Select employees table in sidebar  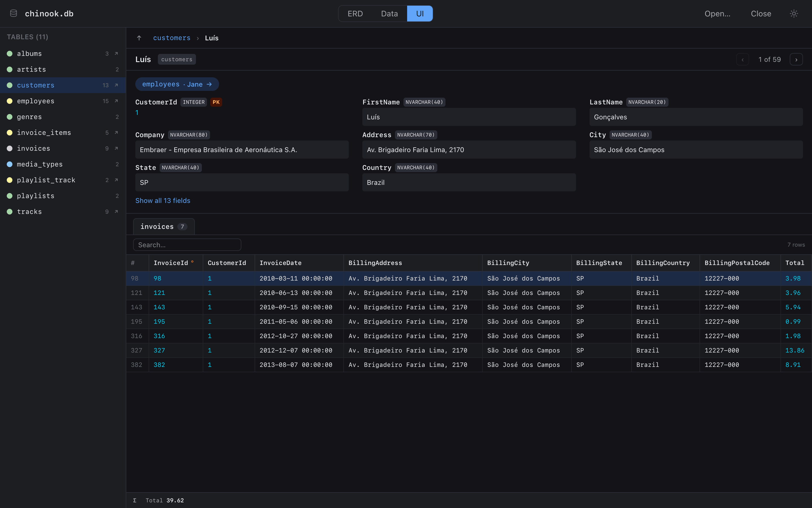[x=63, y=101]
